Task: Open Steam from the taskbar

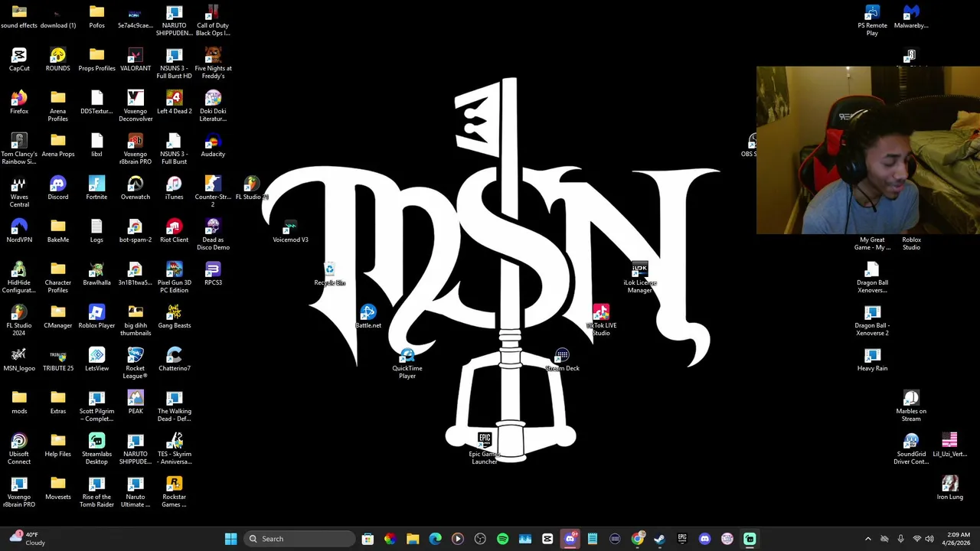Action: coord(660,539)
